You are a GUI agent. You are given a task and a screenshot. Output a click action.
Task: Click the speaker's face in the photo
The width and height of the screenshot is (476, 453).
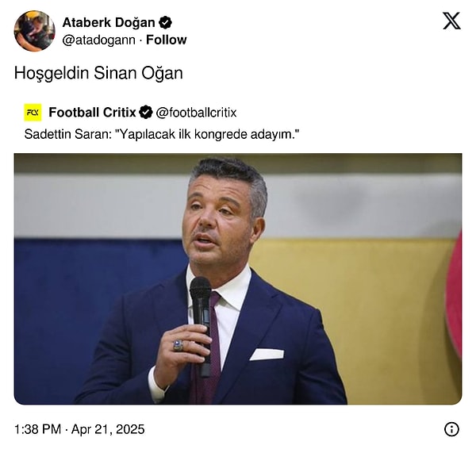point(221,221)
